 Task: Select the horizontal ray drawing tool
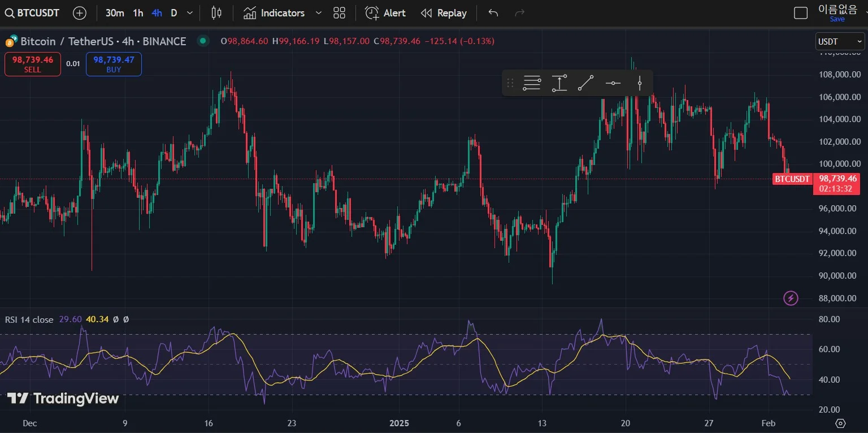click(613, 83)
